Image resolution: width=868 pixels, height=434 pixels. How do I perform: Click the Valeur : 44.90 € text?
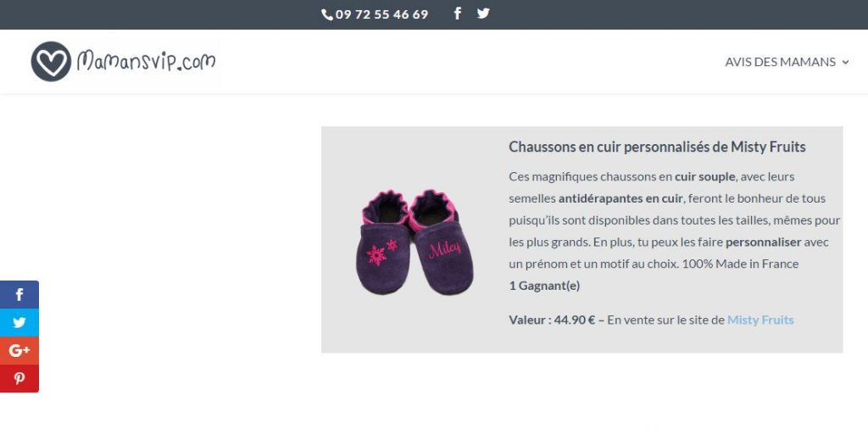click(552, 320)
